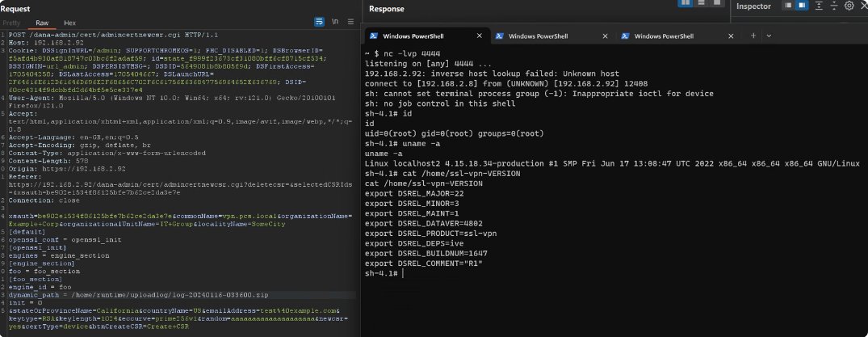The width and height of the screenshot is (868, 337).
Task: Close the third PowerShell tab
Action: (x=731, y=36)
